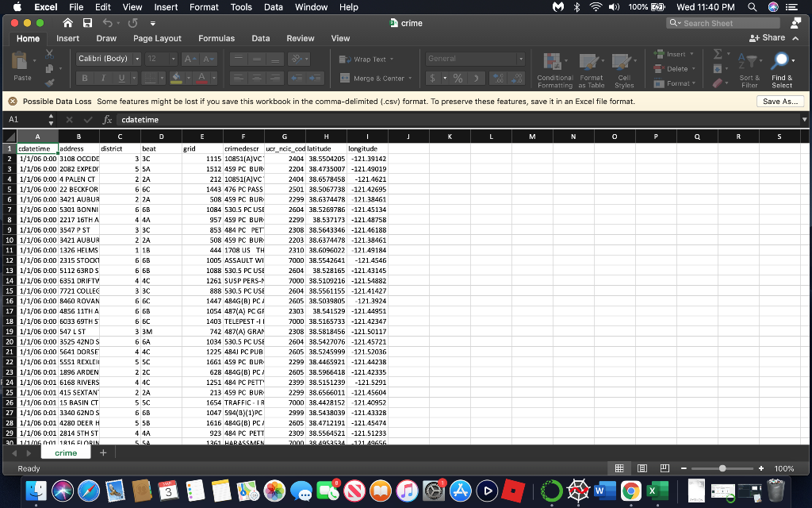This screenshot has width=812, height=508.
Task: Click the AutoSum sigma icon
Action: click(718, 52)
